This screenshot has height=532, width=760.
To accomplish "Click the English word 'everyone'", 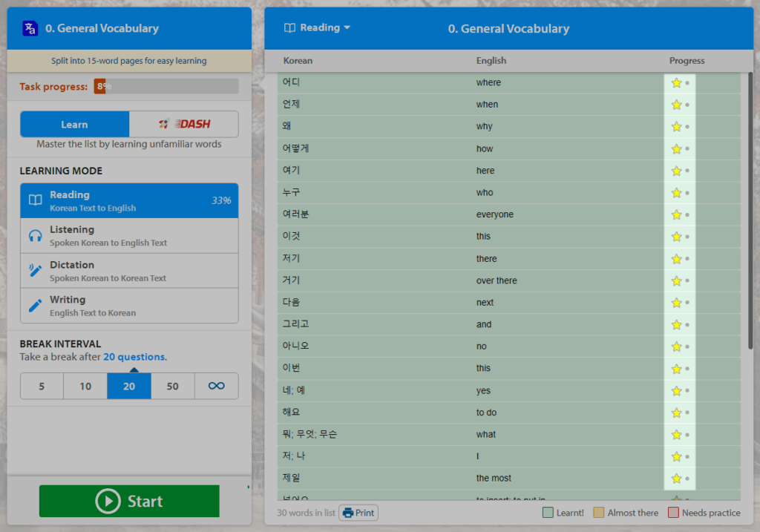I will 494,214.
